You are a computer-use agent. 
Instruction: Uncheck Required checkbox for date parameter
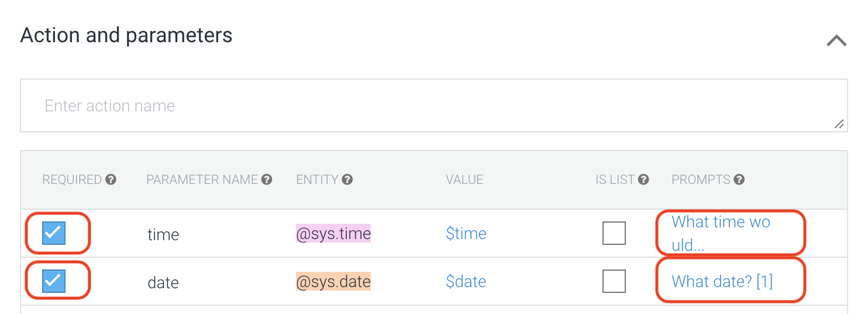(54, 281)
